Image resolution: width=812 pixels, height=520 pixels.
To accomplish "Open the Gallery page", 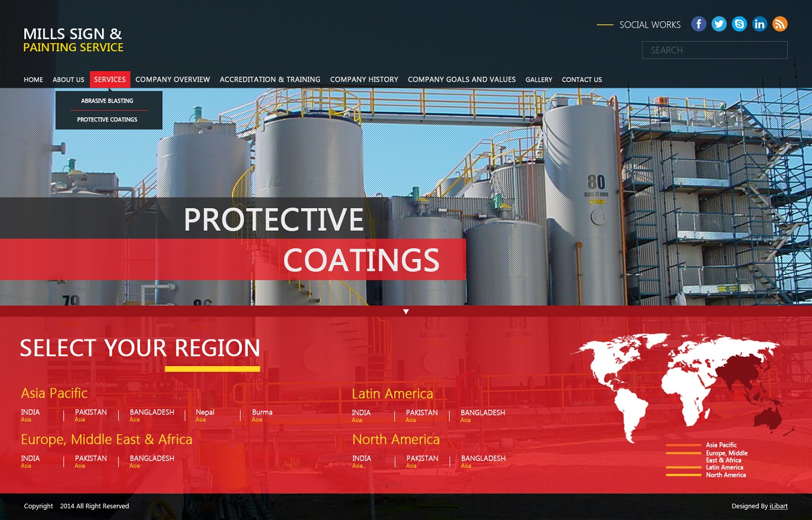I will pos(539,80).
